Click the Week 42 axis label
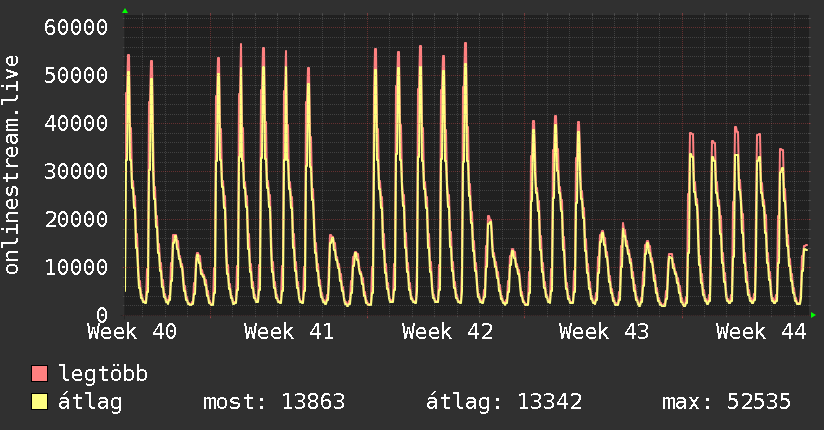The image size is (824, 430). pyautogui.click(x=447, y=332)
